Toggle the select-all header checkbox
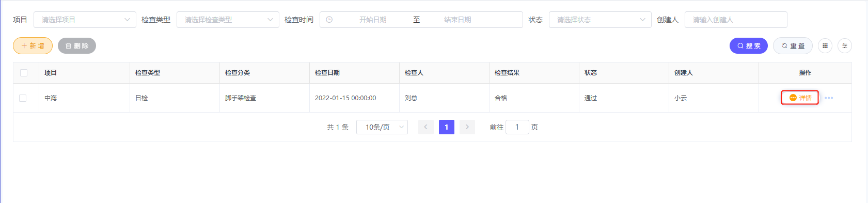The height and width of the screenshot is (203, 868). click(x=24, y=73)
